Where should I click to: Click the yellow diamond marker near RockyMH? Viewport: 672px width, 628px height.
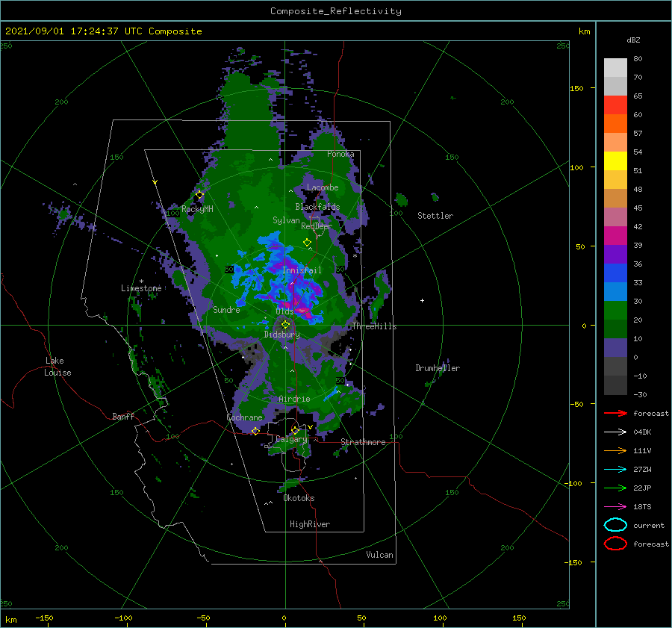pyautogui.click(x=199, y=195)
